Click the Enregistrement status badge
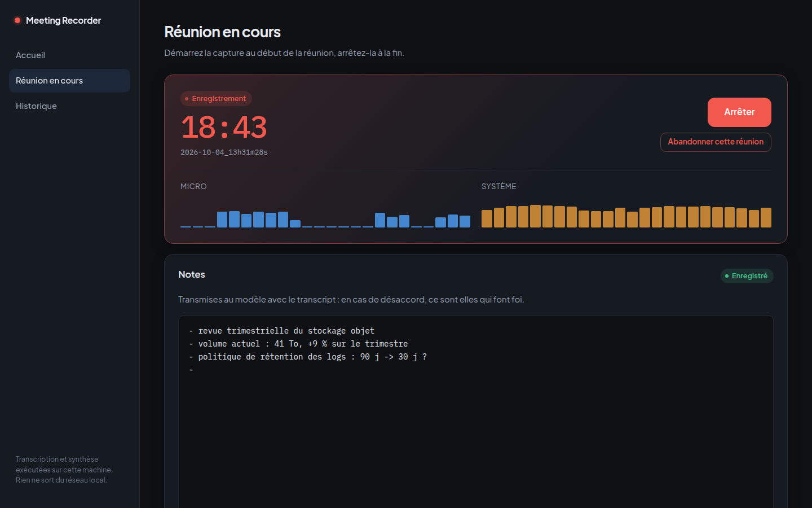 click(x=216, y=99)
